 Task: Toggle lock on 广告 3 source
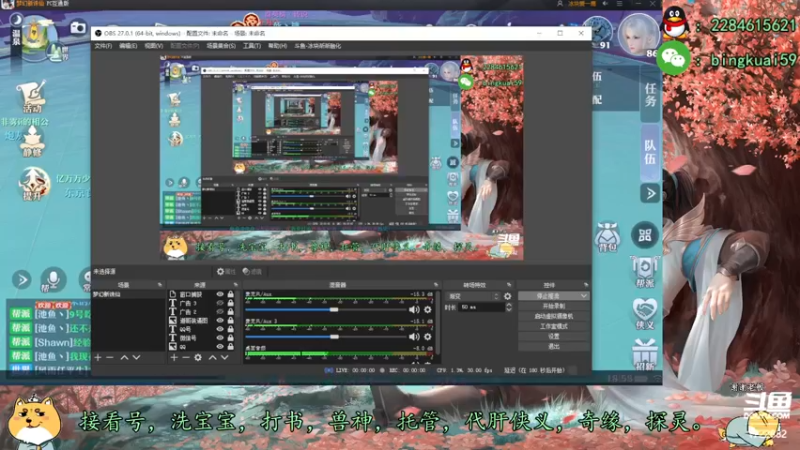click(231, 303)
